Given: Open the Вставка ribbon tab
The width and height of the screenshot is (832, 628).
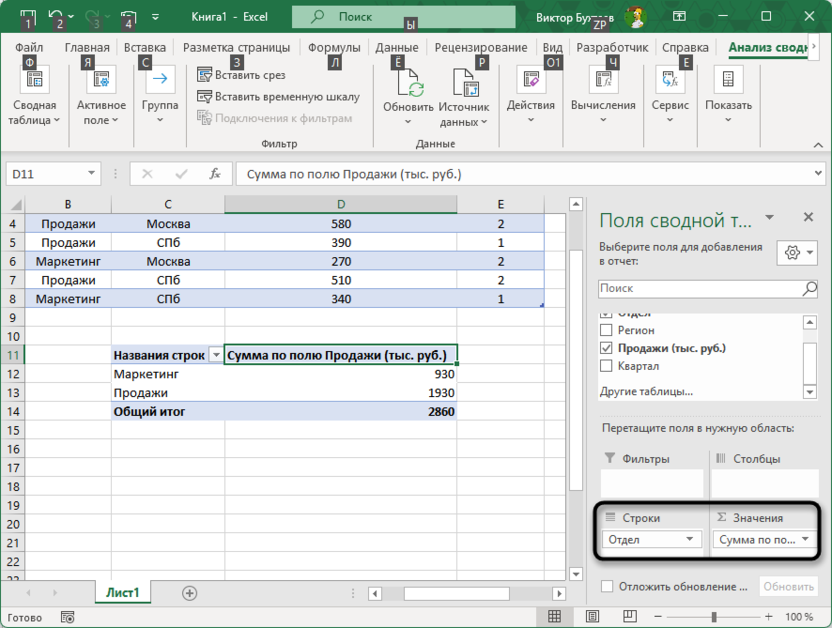Looking at the screenshot, I should (145, 47).
